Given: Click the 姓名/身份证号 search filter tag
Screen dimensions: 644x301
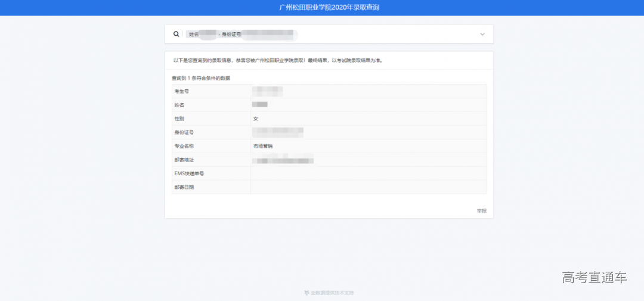Looking at the screenshot, I should tap(241, 35).
